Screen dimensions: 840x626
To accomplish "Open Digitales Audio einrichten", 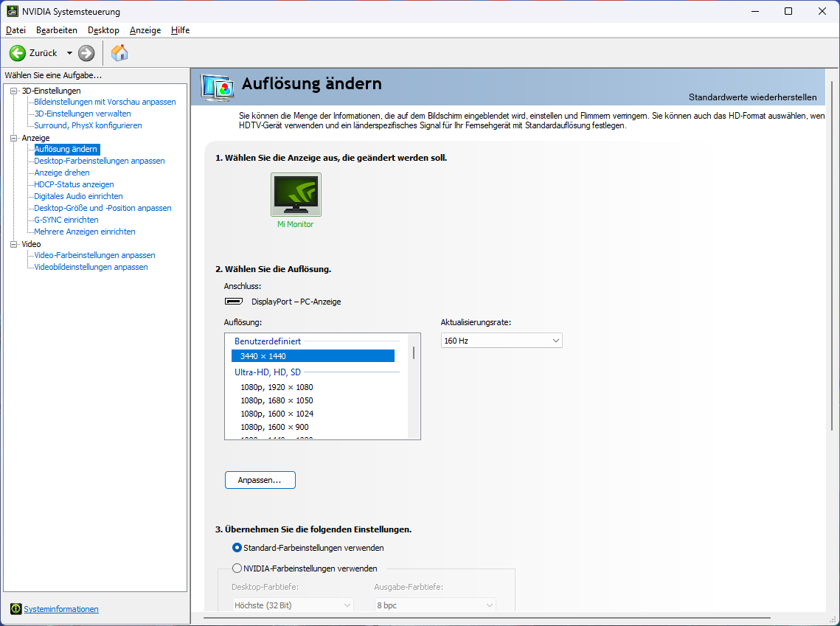I will [x=79, y=196].
